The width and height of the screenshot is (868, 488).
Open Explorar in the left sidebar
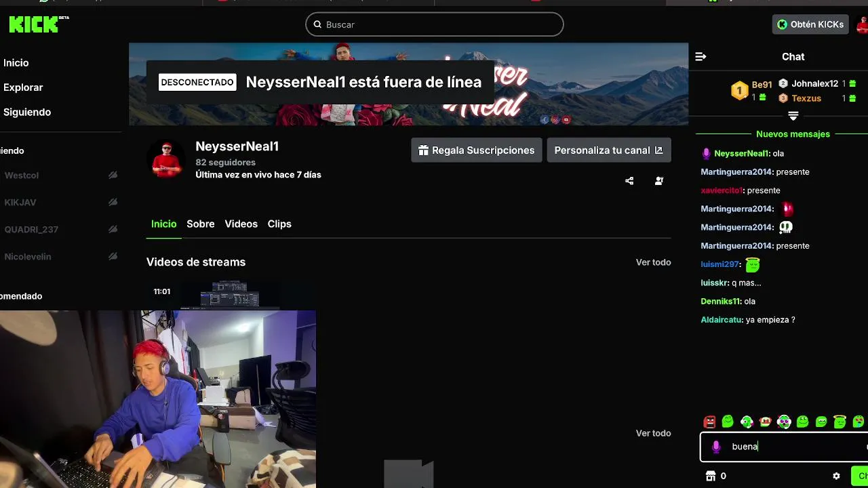(x=23, y=87)
